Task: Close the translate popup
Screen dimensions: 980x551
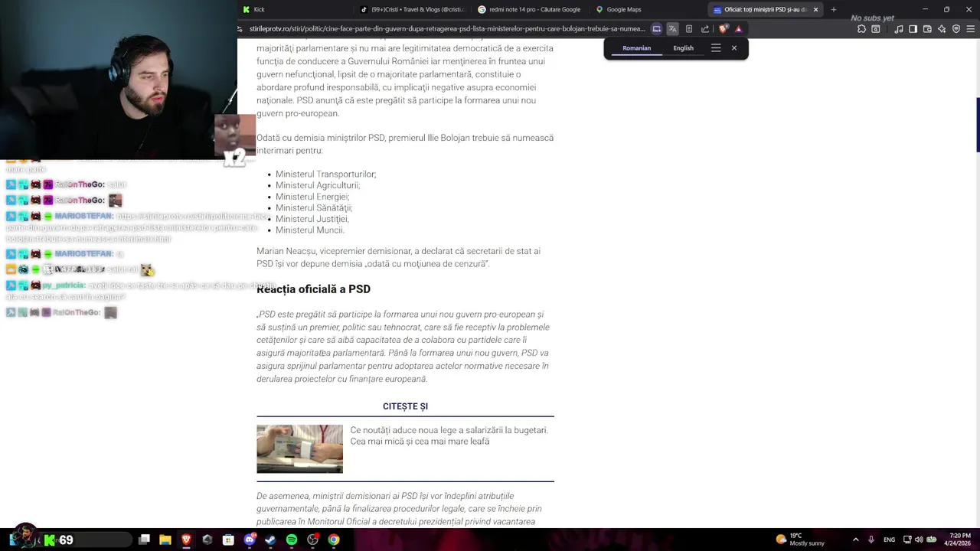Action: pyautogui.click(x=734, y=48)
